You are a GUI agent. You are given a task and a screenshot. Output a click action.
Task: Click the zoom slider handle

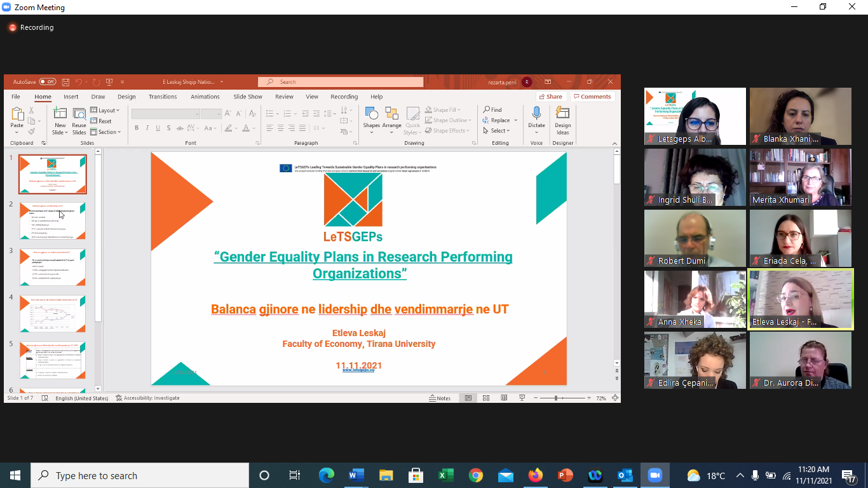(x=556, y=398)
